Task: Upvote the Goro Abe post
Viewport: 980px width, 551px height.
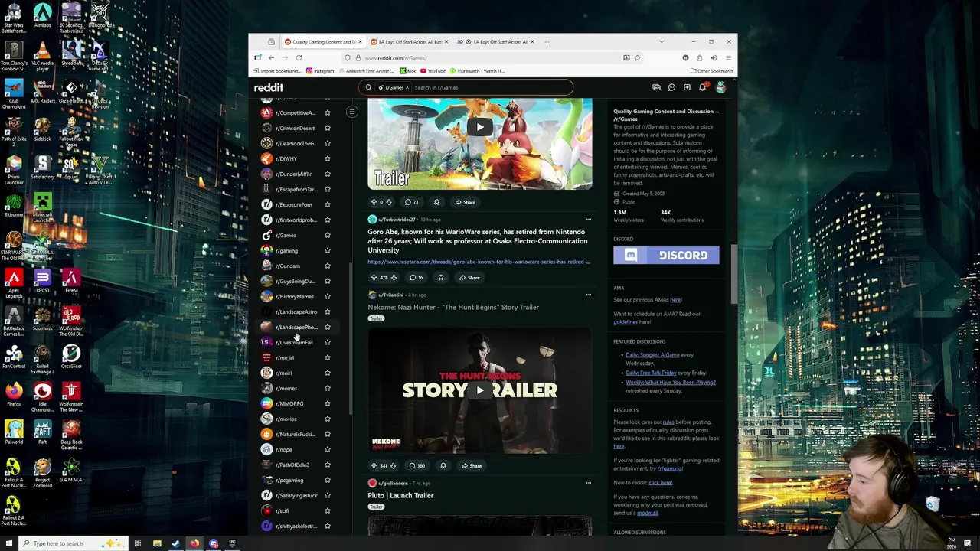Action: tap(374, 278)
